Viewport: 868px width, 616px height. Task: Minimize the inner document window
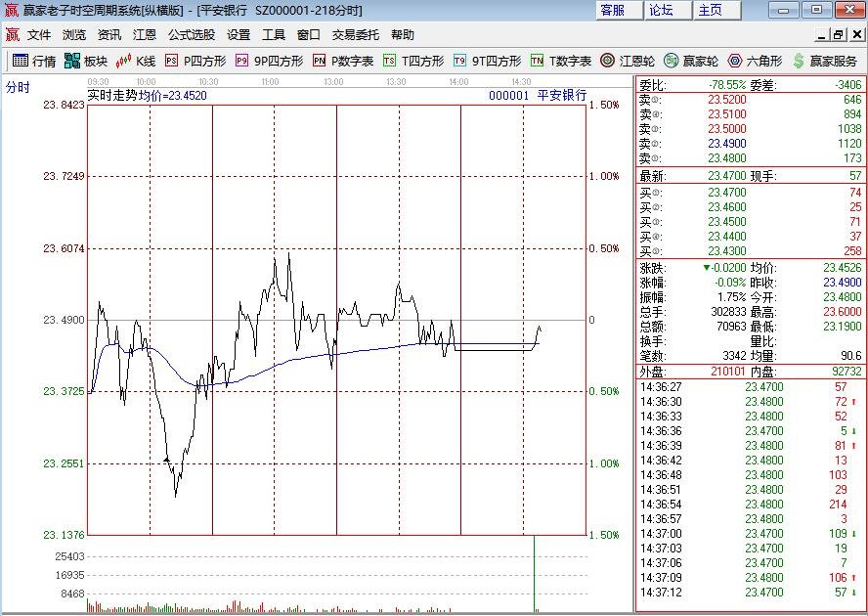click(x=822, y=35)
